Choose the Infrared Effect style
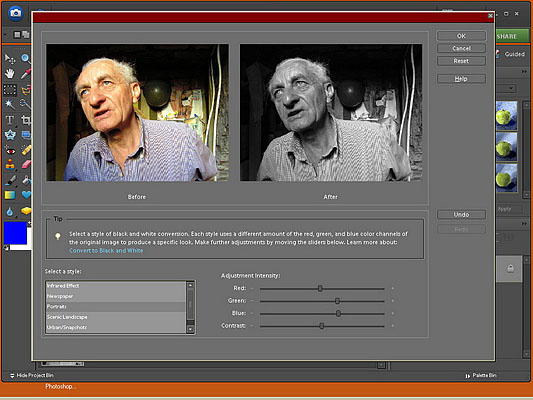Screen dimensions: 533x400 pos(116,286)
